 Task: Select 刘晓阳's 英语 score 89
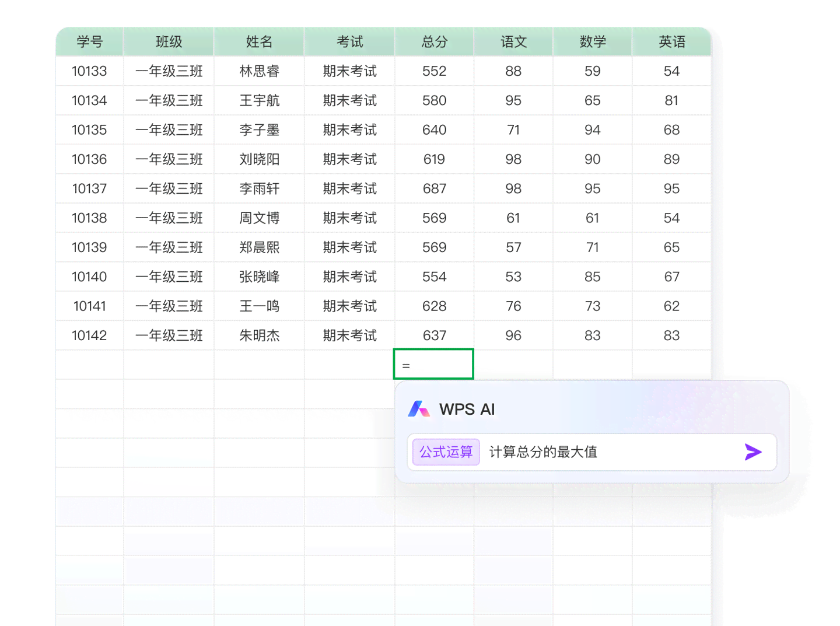click(x=671, y=159)
